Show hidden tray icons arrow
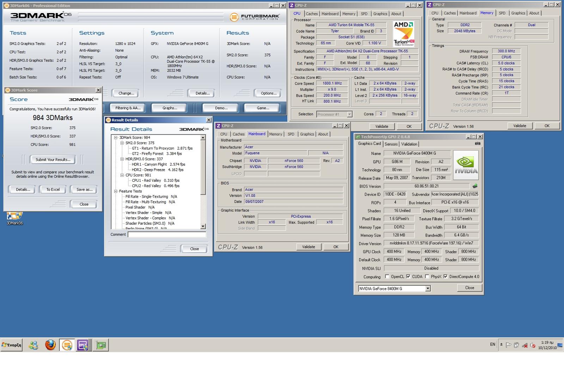Screen dimensions: 564x392 click(x=501, y=345)
